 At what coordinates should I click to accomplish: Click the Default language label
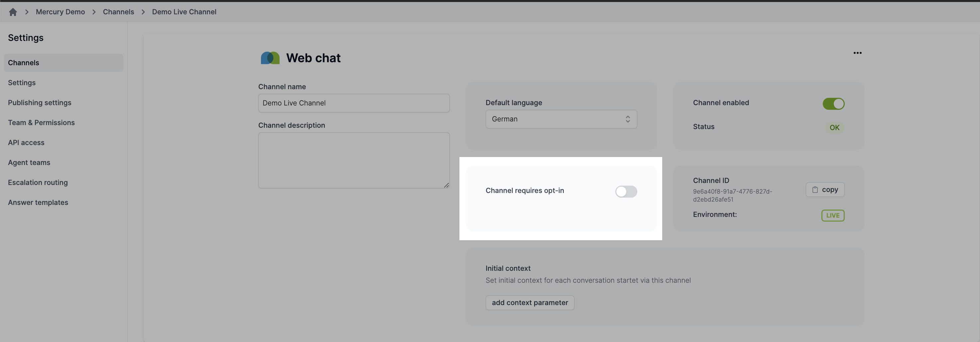pos(514,103)
